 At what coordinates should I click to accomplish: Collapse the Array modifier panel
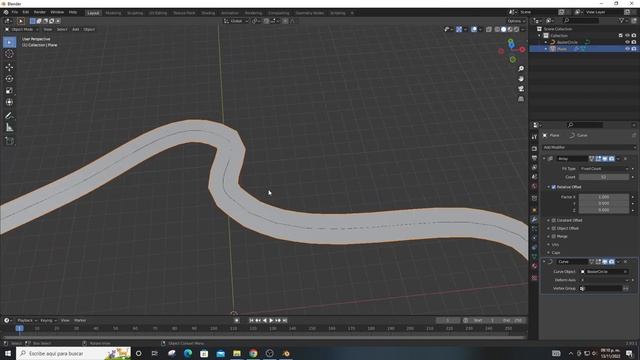coord(544,158)
